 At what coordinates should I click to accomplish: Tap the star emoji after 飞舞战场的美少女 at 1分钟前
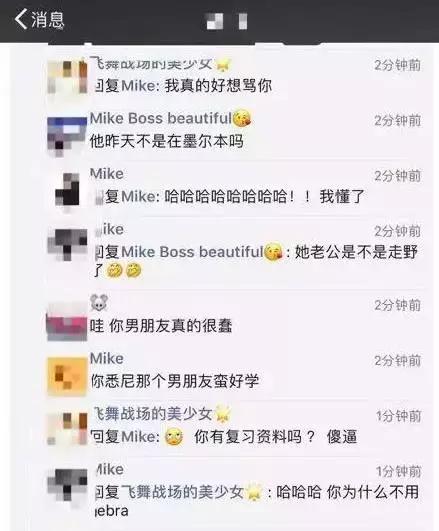[x=222, y=413]
